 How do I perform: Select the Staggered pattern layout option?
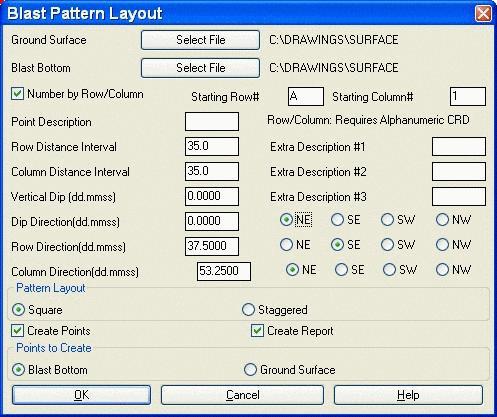click(248, 310)
